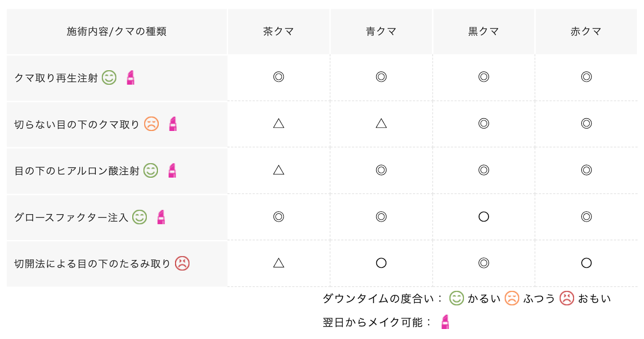Click green smiley beside 目の下のヒアルロン酸注射
The height and width of the screenshot is (339, 644).
pos(151,170)
